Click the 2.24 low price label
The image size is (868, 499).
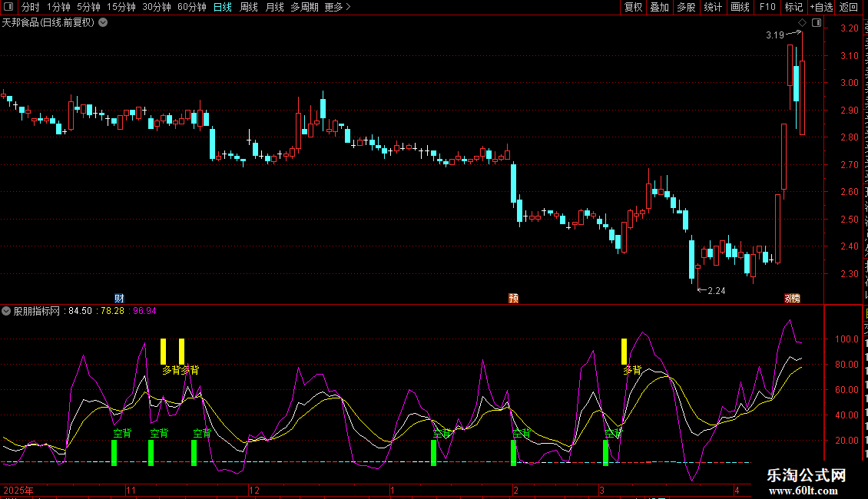click(717, 290)
